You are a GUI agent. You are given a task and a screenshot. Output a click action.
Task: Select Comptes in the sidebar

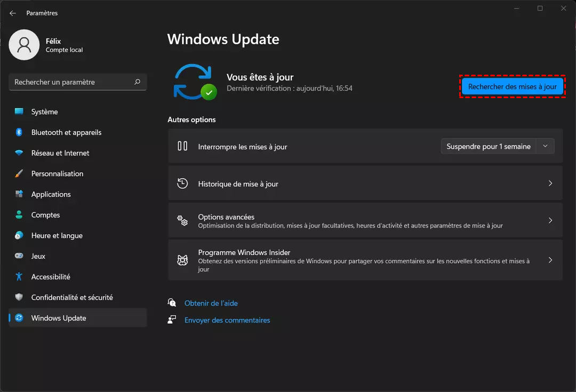coord(77,215)
